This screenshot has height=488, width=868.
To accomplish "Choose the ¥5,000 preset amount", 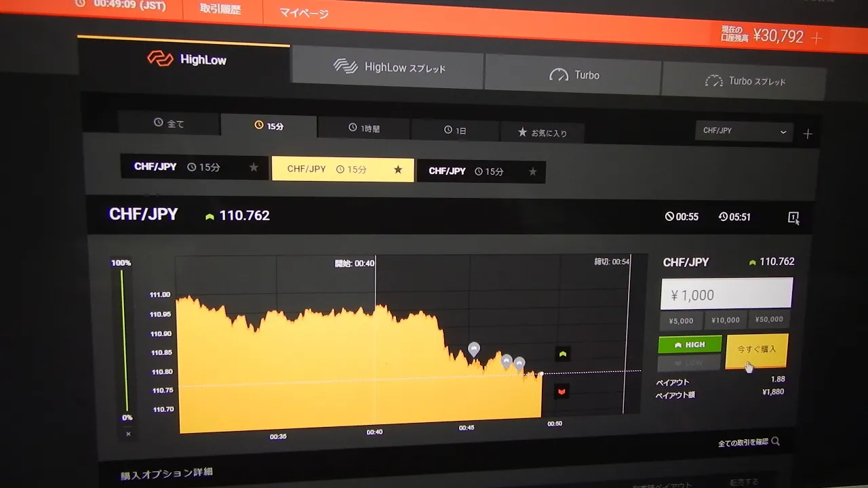I will [681, 321].
